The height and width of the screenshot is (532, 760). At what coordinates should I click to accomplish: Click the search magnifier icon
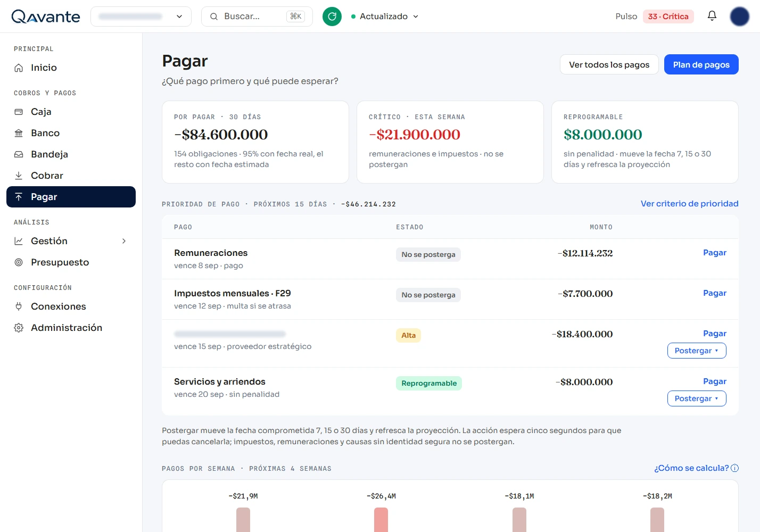tap(214, 16)
